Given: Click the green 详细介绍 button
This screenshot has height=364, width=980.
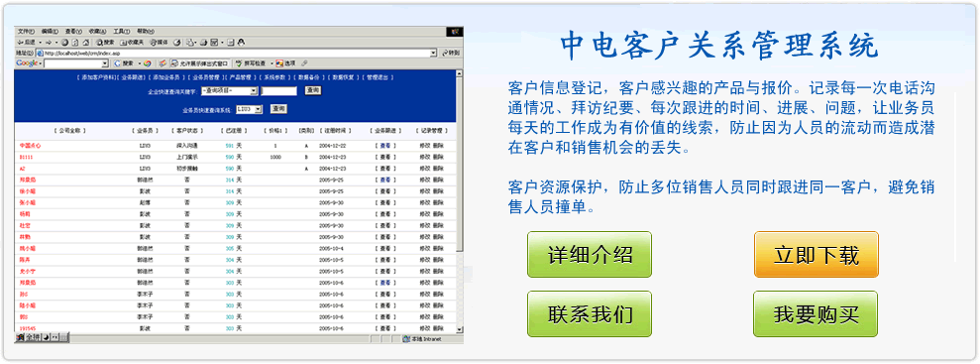Looking at the screenshot, I should (590, 255).
